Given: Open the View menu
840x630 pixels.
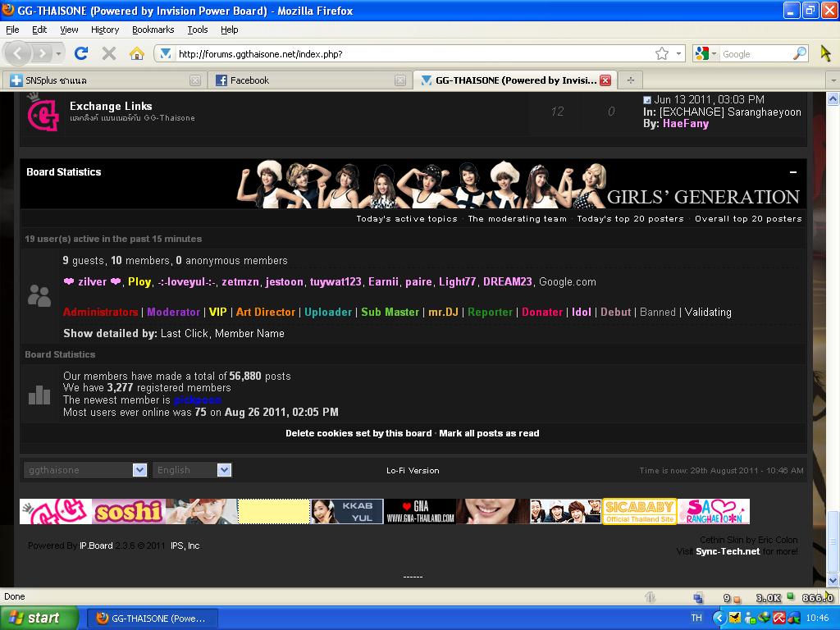Looking at the screenshot, I should coord(69,30).
